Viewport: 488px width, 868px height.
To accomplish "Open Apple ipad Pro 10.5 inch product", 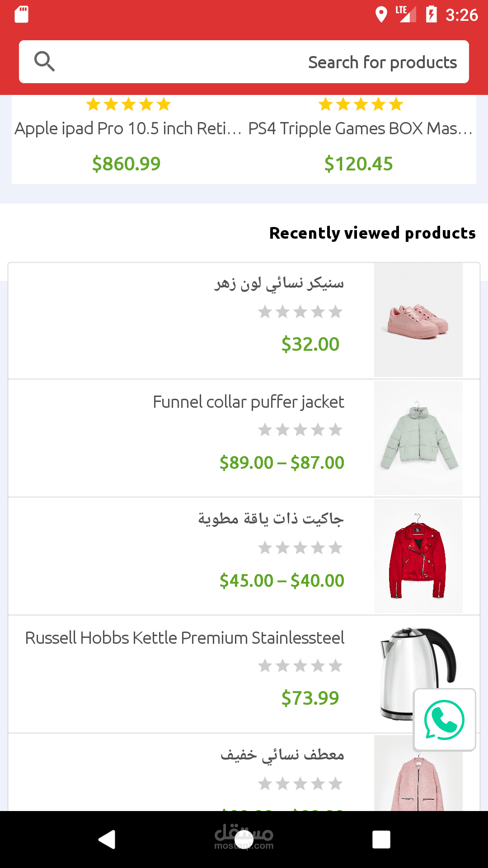I will [128, 129].
